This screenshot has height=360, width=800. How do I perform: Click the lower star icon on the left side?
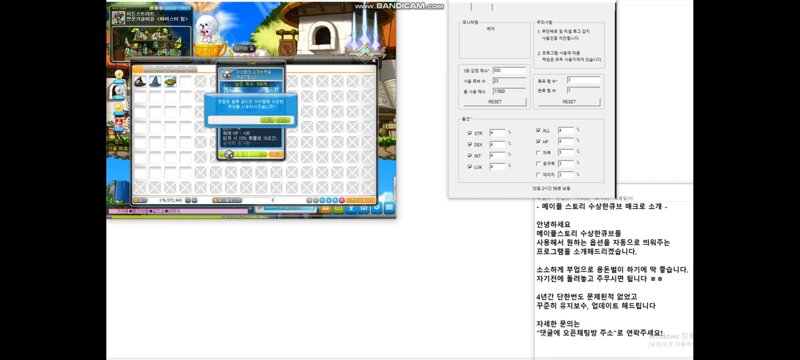pyautogui.click(x=119, y=108)
